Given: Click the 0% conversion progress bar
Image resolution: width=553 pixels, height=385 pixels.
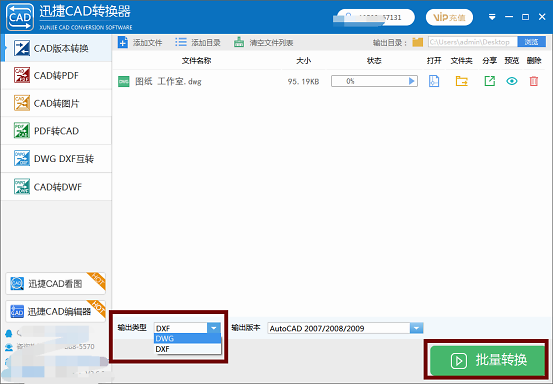Looking at the screenshot, I should pyautogui.click(x=374, y=81).
